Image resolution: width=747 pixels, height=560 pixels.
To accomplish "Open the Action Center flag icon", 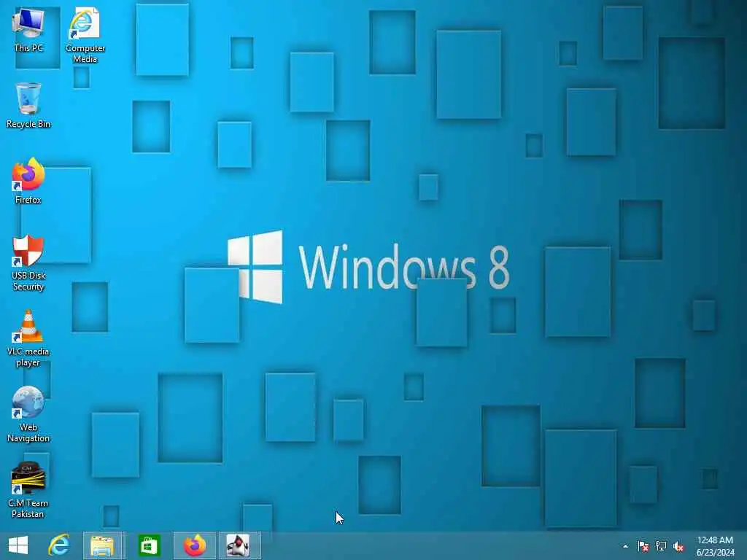I will tap(643, 546).
